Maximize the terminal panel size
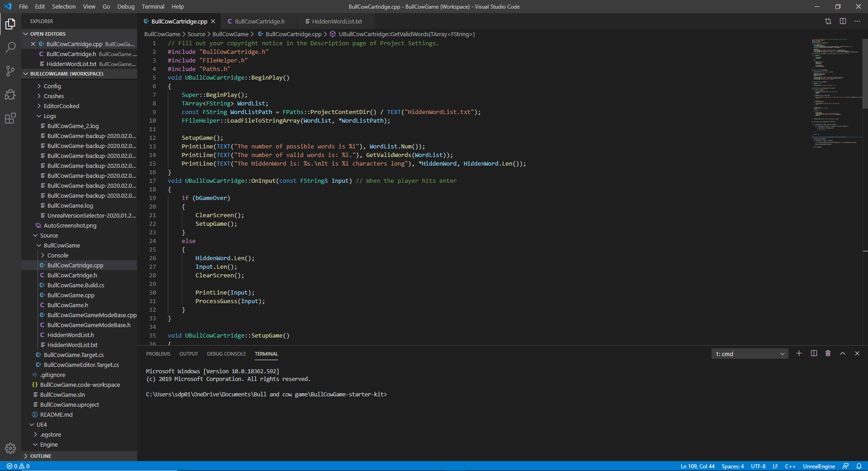The image size is (868, 471). point(842,353)
